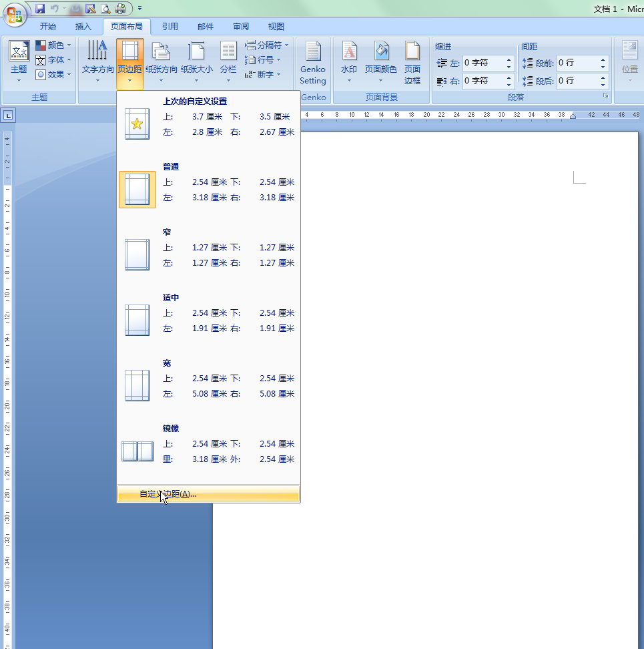Click the 页面颜色 page color button
644x649 pixels.
pyautogui.click(x=380, y=62)
